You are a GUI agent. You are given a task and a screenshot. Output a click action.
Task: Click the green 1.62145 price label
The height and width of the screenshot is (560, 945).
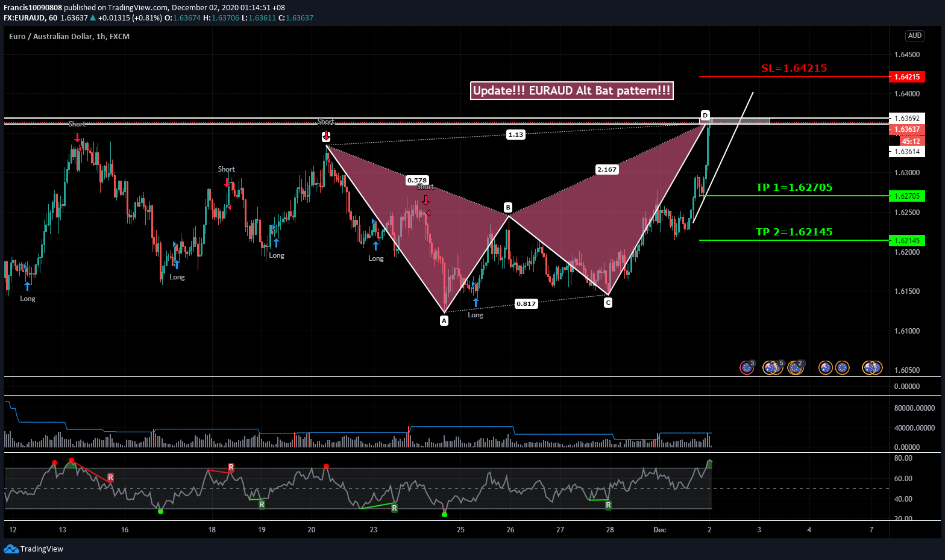coord(907,240)
